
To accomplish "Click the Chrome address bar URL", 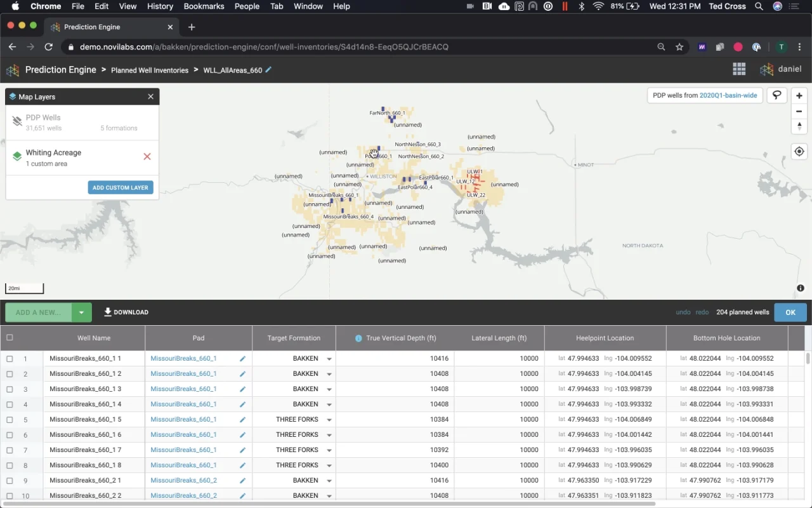I will pyautogui.click(x=264, y=47).
